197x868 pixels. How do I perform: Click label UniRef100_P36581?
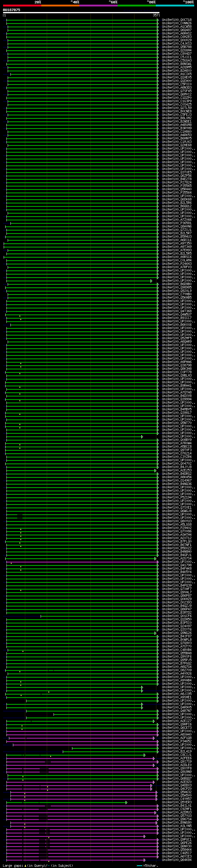click(x=177, y=223)
